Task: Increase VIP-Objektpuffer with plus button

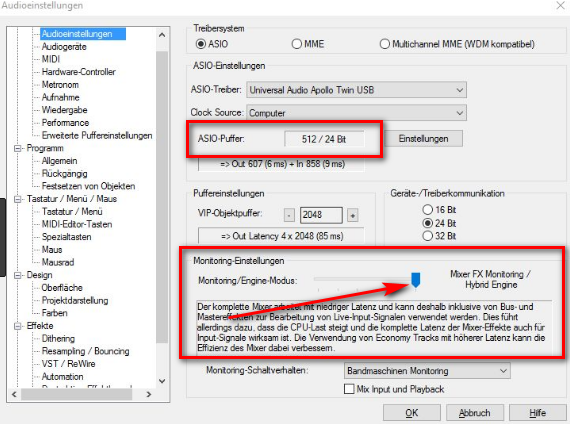Action: [353, 215]
